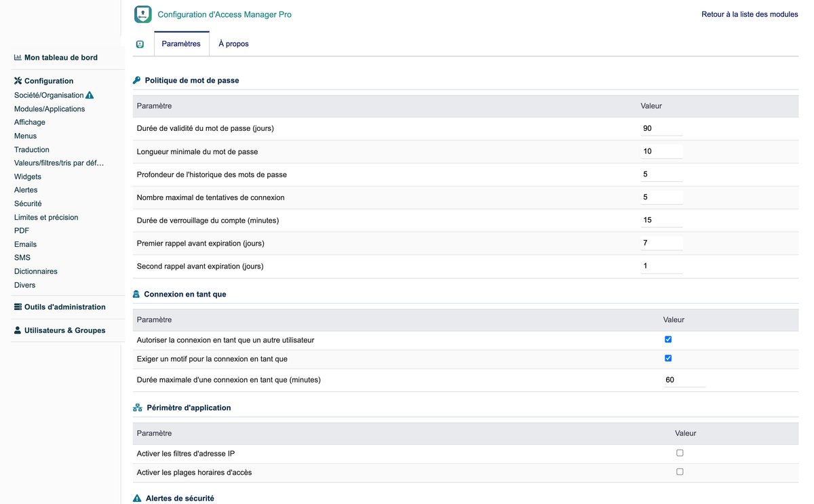This screenshot has width=814, height=504.
Task: Click the user icon beside Utilisateurs & Groupes
Action: [x=18, y=330]
